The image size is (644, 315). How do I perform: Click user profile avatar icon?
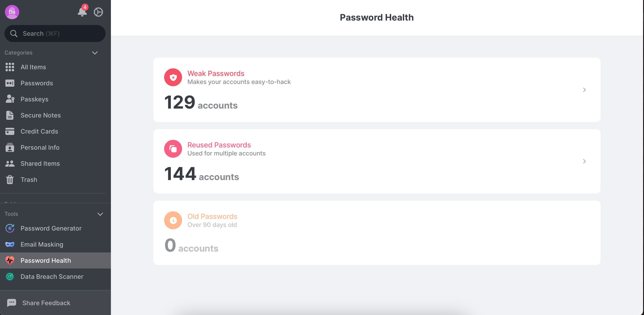coord(11,11)
